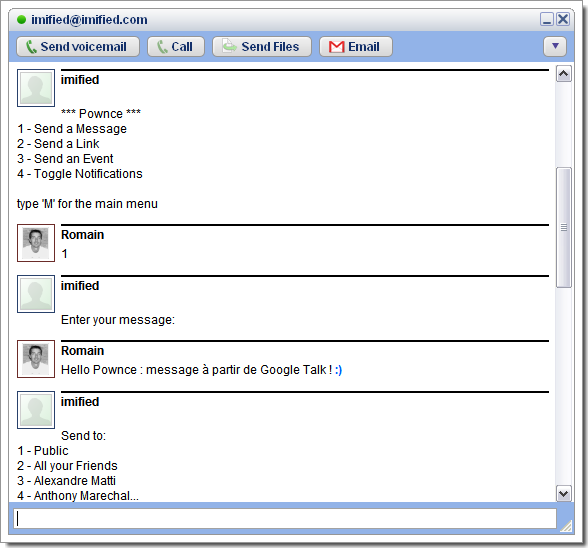The height and width of the screenshot is (548, 588).
Task: Click the 'Send to:' text
Action: [x=83, y=435]
